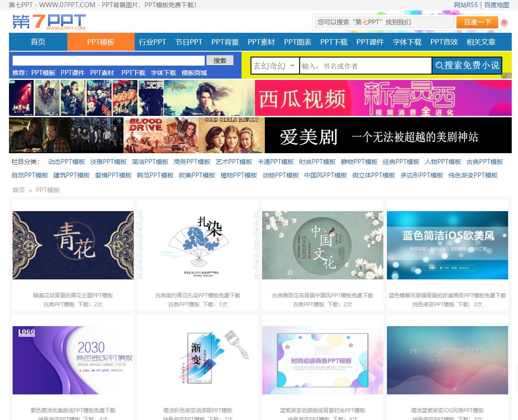Viewport: 518px width, 420px height.
Task: Open the 艺术PPT模板 category
Action: (234, 162)
